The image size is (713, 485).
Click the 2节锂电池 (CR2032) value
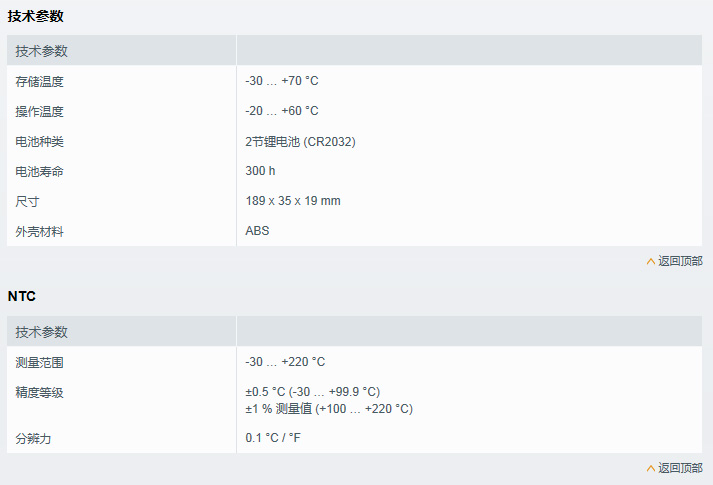300,141
